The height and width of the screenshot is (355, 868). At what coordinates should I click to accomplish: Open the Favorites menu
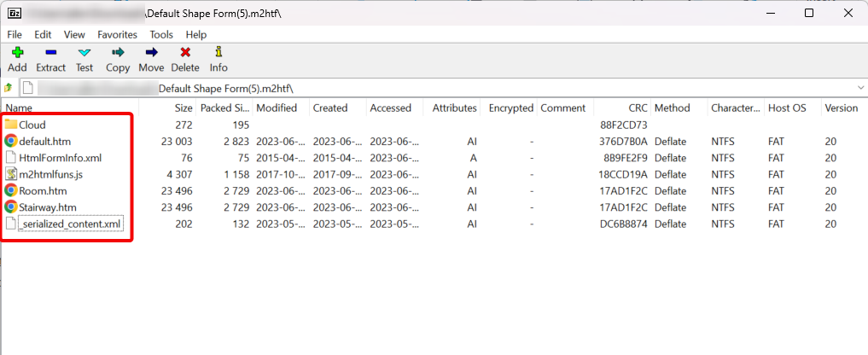tap(118, 34)
